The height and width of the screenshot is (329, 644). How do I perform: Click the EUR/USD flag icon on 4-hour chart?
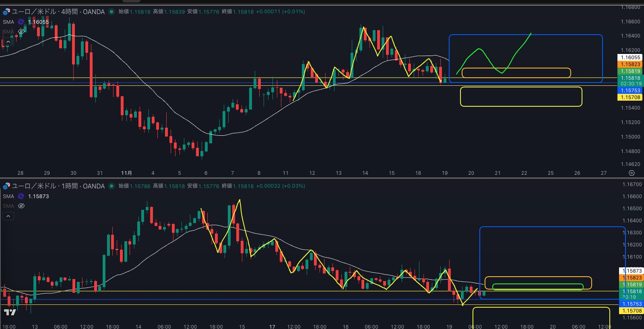point(6,12)
